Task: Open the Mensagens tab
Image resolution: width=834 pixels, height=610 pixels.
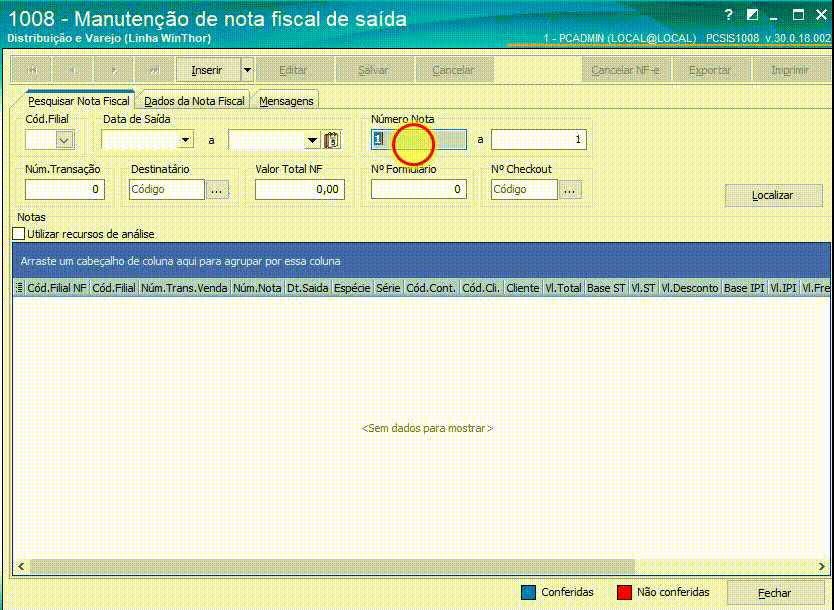Action: point(286,101)
